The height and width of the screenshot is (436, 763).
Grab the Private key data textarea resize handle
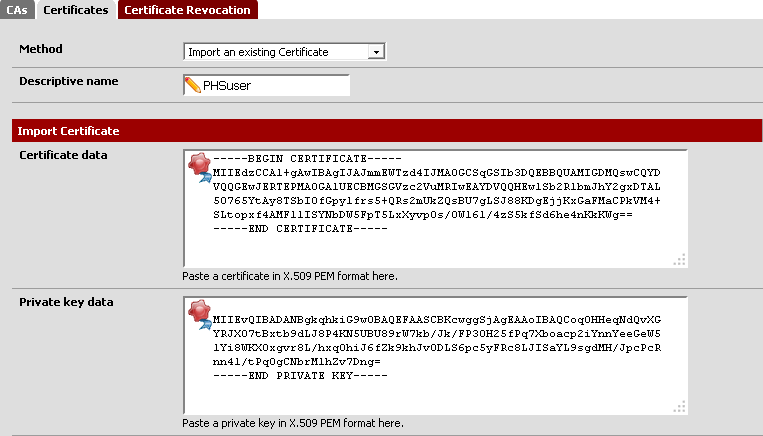click(680, 407)
